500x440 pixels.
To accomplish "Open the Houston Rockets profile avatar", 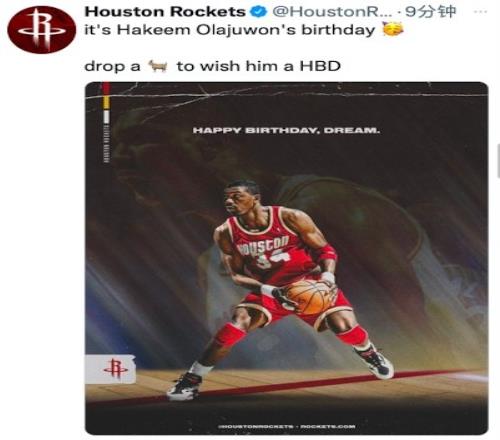I will pyautogui.click(x=42, y=30).
